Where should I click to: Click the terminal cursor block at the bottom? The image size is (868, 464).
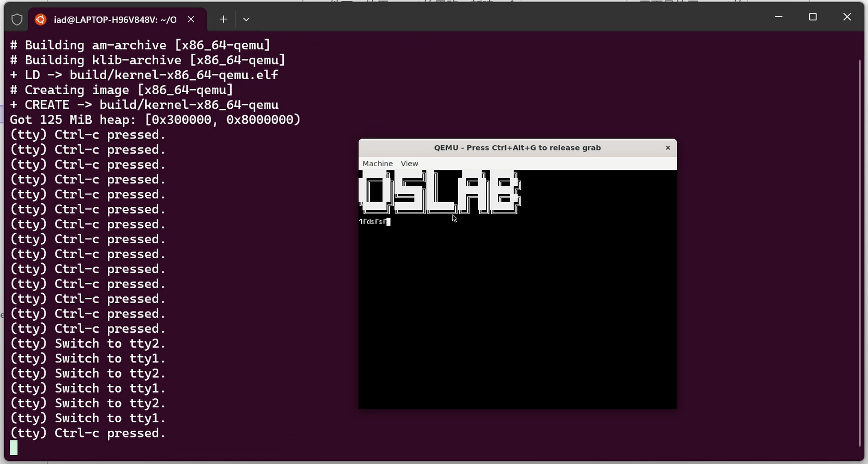click(14, 448)
